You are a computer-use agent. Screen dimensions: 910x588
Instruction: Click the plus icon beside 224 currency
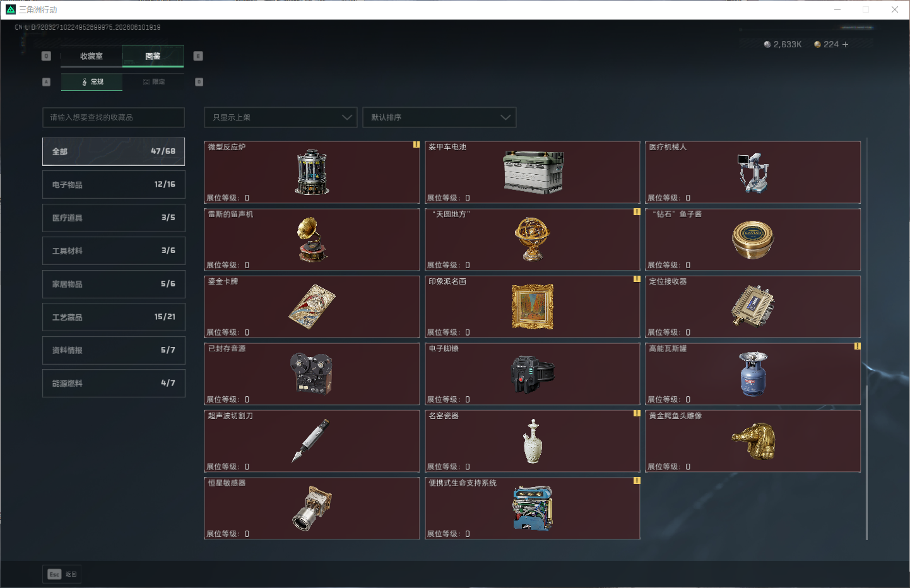845,44
